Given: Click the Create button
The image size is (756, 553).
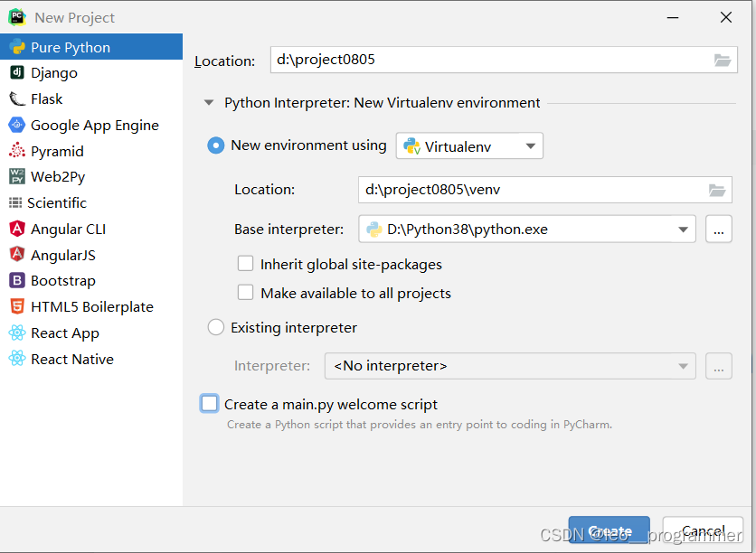Looking at the screenshot, I should 609,530.
